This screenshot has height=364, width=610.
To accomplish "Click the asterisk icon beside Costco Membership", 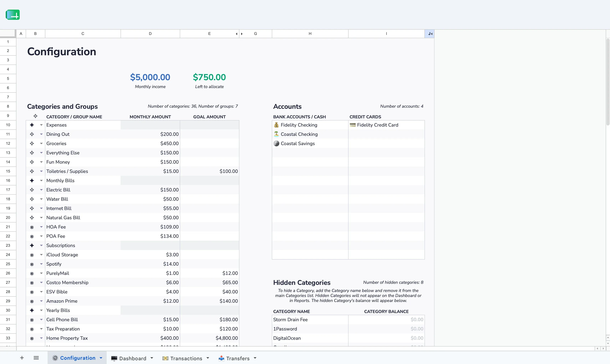I will click(32, 283).
